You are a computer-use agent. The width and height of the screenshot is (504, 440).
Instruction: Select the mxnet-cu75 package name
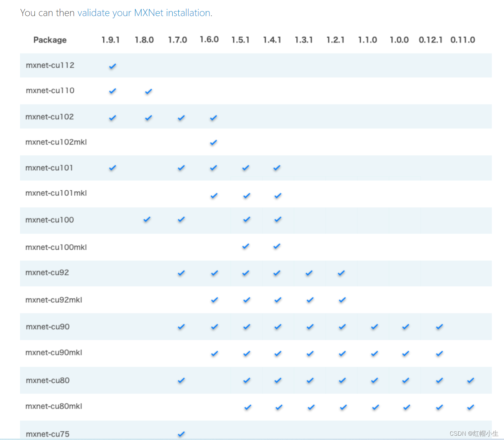pos(48,434)
